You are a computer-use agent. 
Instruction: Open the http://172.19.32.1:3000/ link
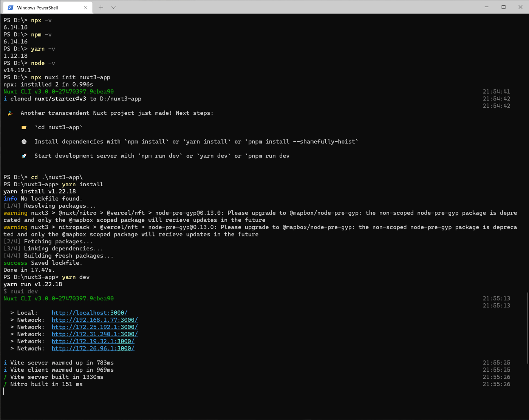coord(93,341)
